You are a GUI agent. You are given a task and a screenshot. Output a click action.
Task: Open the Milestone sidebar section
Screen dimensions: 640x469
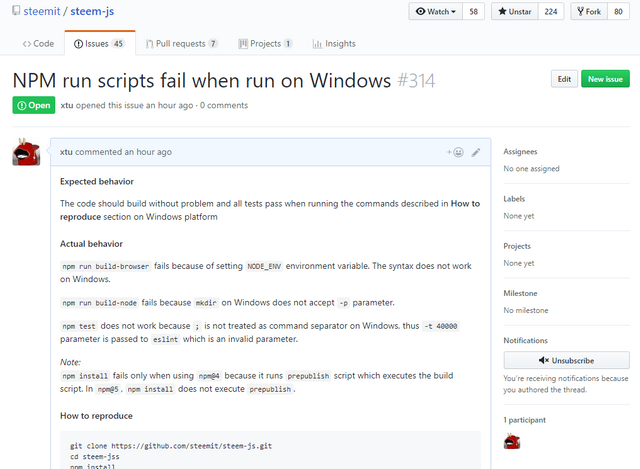tap(520, 293)
